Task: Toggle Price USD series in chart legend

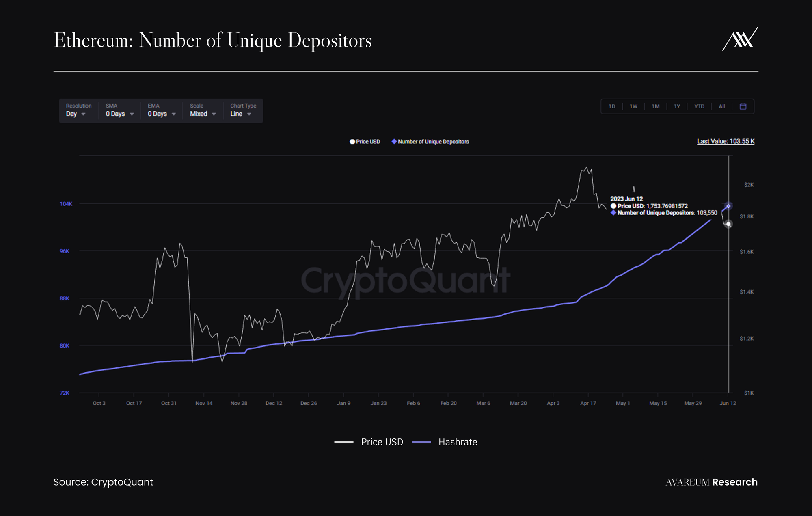Action: [x=368, y=142]
